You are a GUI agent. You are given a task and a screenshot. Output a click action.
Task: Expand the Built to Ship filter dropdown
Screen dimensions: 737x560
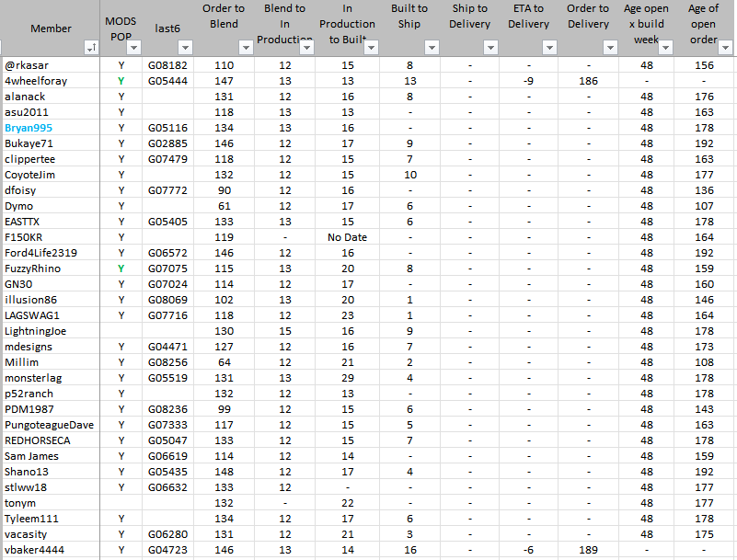click(431, 47)
